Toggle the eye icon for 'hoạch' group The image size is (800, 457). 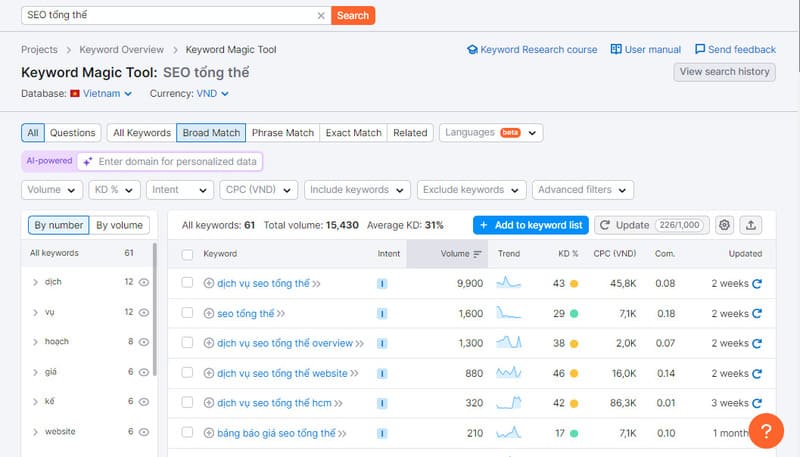point(144,342)
